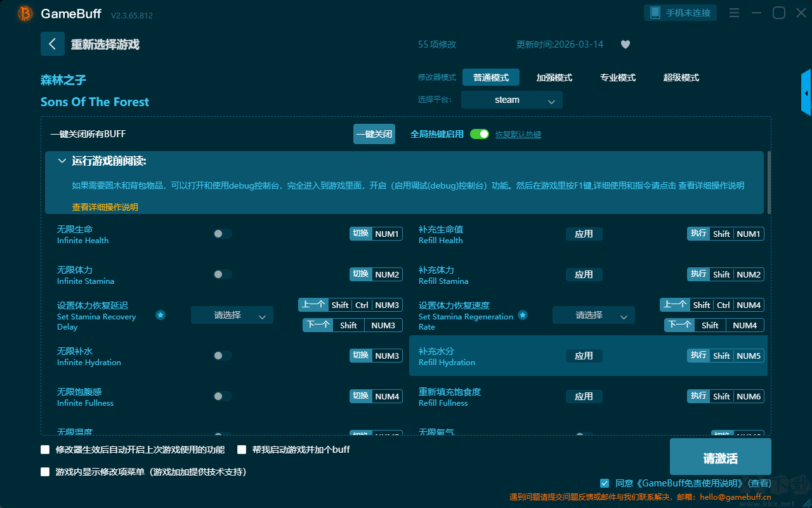Switch to 加强模式 tab
The height and width of the screenshot is (508, 812).
tap(554, 77)
